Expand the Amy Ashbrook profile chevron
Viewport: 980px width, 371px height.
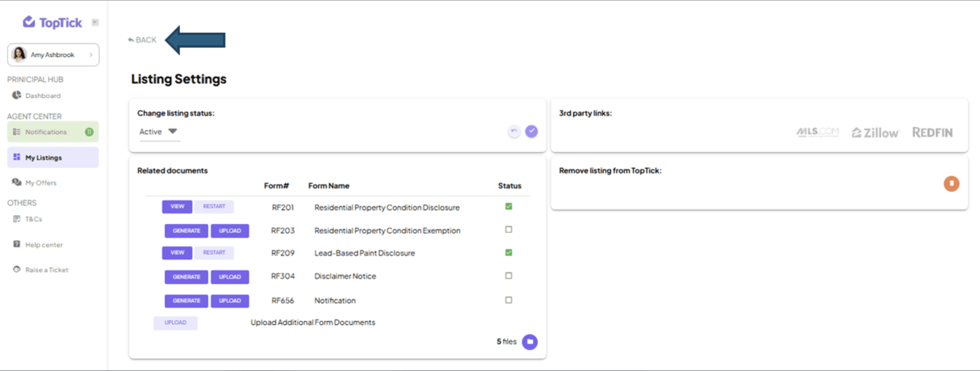(x=91, y=55)
